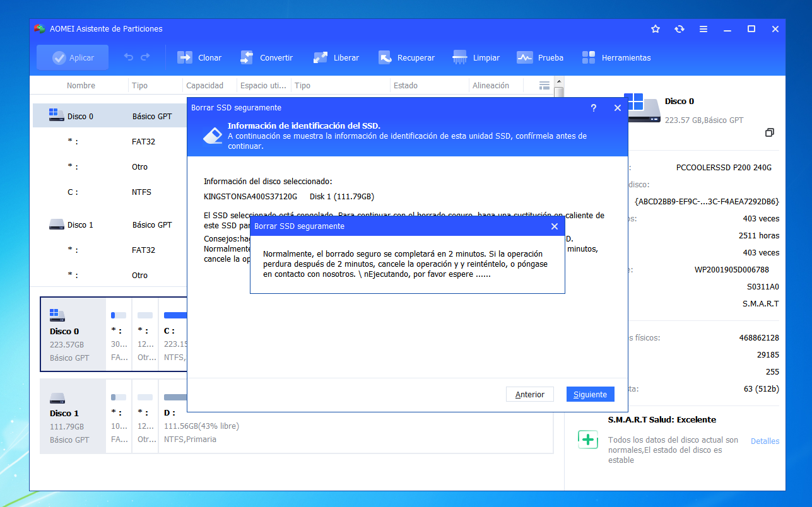Click the Siguiente button

[x=590, y=394]
